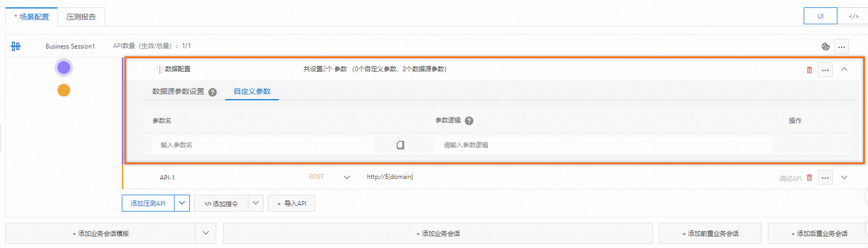The image size is (868, 248).
Task: Open dropdown arrow beside 添加指令
Action: tap(256, 203)
